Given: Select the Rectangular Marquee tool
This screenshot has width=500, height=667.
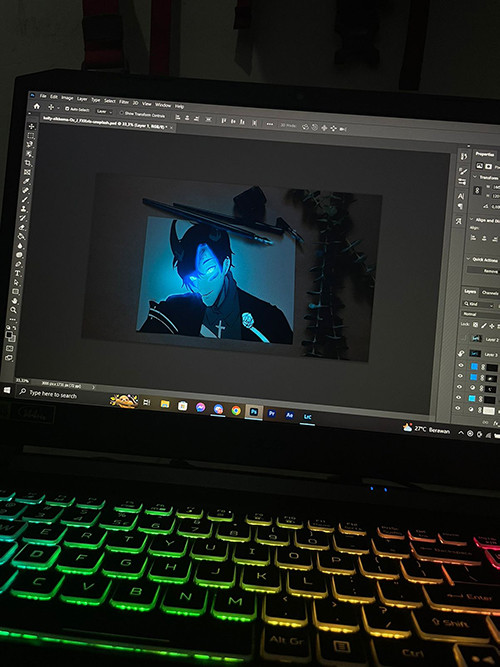Looking at the screenshot, I should 31,136.
